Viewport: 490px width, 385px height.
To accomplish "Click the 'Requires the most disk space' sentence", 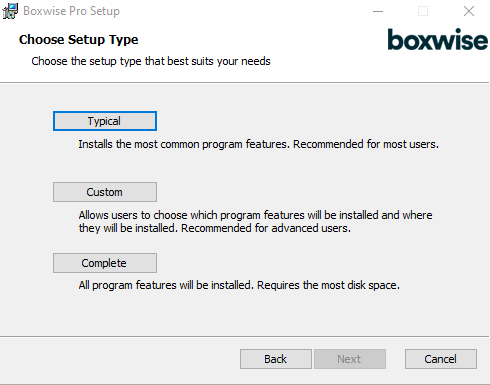I will click(328, 285).
